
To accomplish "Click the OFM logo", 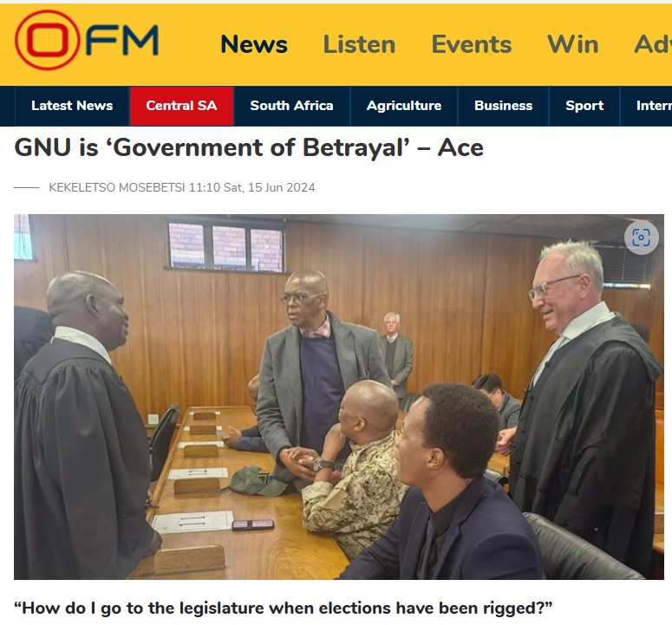I will point(87,40).
